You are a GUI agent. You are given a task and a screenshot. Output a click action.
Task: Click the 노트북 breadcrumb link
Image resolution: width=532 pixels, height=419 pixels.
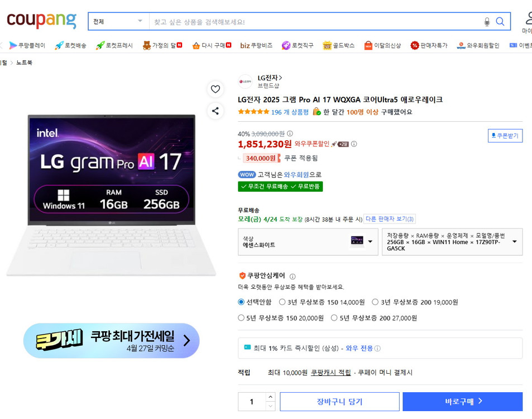25,63
